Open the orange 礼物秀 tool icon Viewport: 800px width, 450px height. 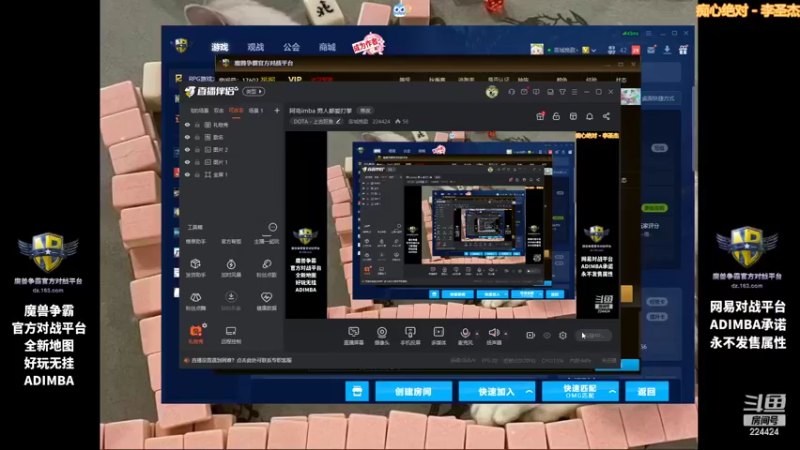[x=195, y=334]
